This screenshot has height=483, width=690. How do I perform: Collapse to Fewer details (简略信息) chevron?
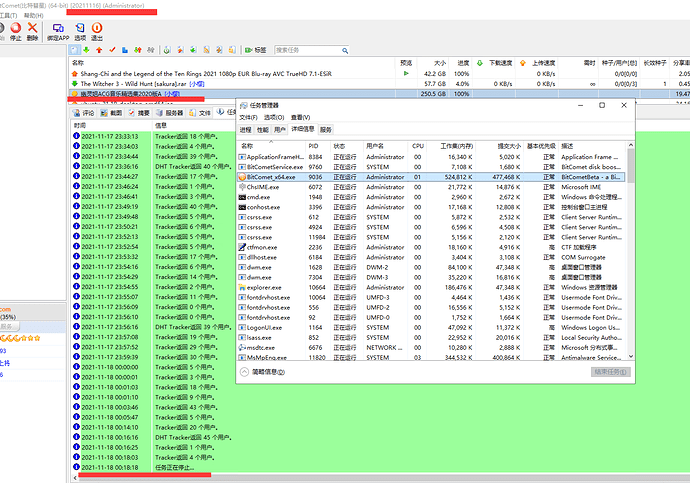click(244, 372)
